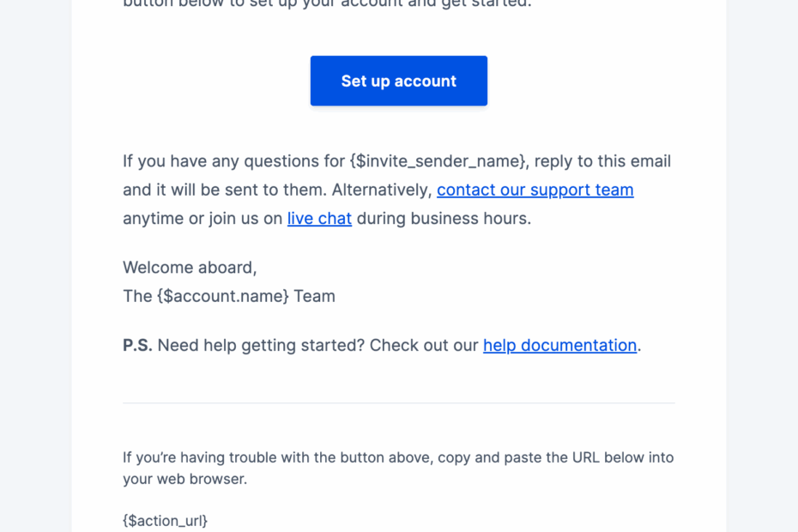Image resolution: width=798 pixels, height=532 pixels.
Task: Click the Welcome aboard sign-off text
Action: [x=189, y=268]
